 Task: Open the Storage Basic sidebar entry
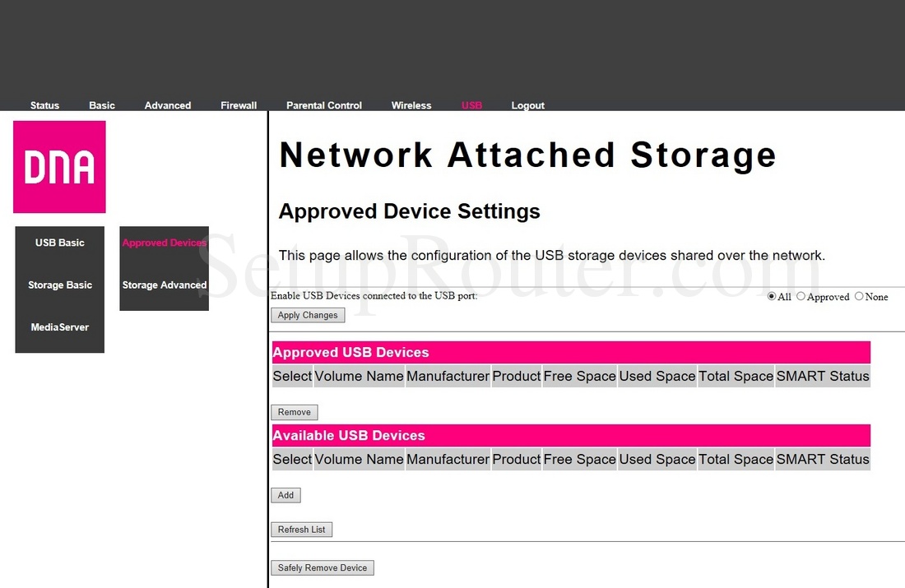(x=59, y=285)
